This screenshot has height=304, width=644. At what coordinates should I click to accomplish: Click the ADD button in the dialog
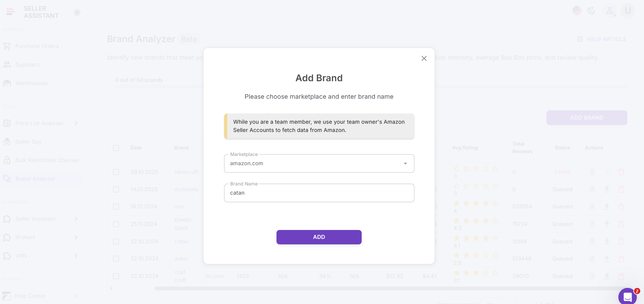(319, 237)
